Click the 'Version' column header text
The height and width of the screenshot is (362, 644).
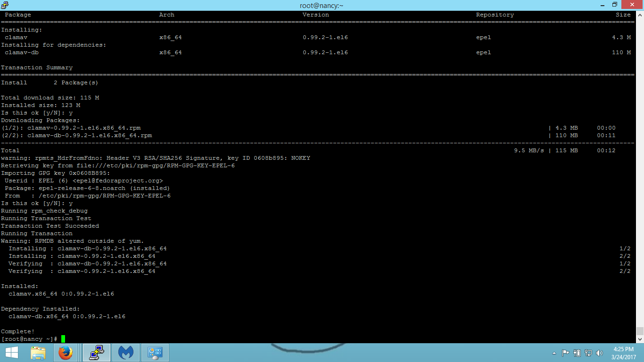316,15
